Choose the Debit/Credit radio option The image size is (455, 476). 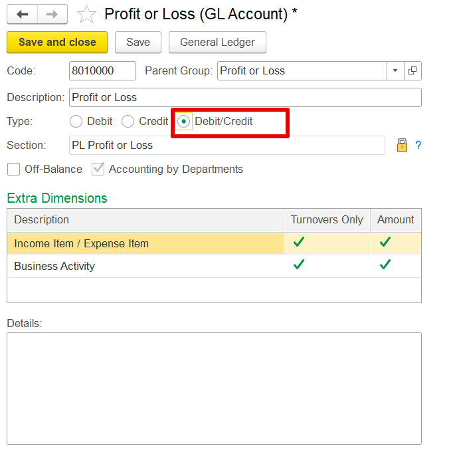pyautogui.click(x=183, y=122)
